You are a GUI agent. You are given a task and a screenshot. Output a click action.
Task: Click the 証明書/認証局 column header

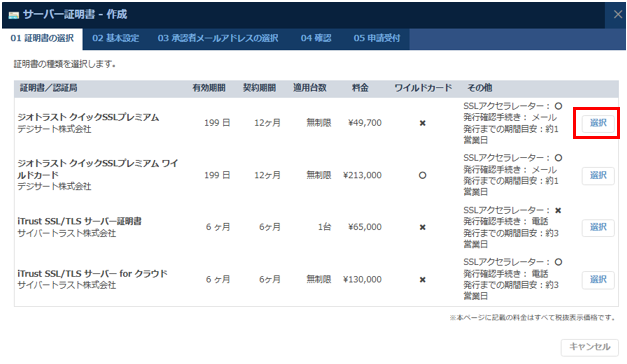[48, 88]
